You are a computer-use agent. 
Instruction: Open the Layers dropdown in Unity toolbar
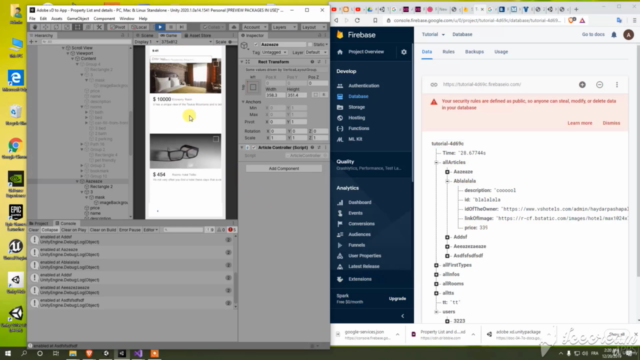pos(284,27)
